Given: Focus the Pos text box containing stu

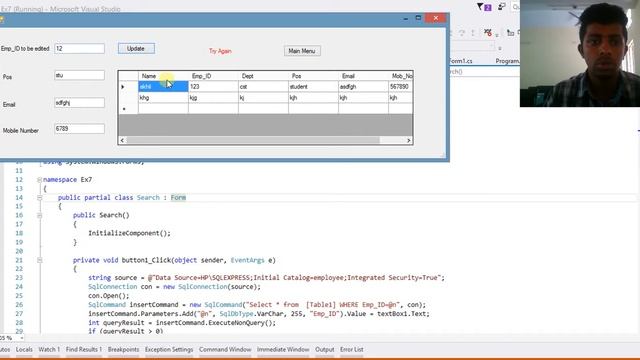Looking at the screenshot, I should pyautogui.click(x=79, y=75).
